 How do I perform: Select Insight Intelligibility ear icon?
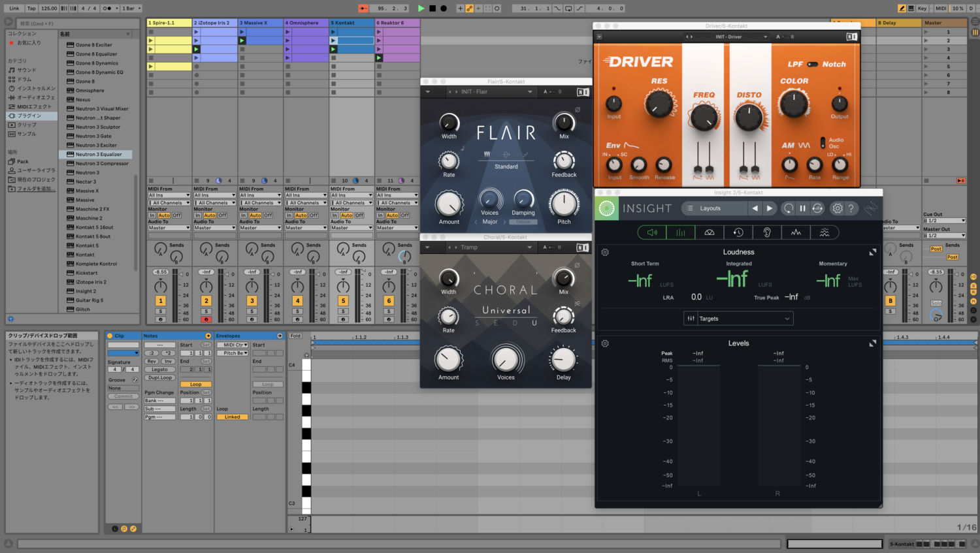767,232
